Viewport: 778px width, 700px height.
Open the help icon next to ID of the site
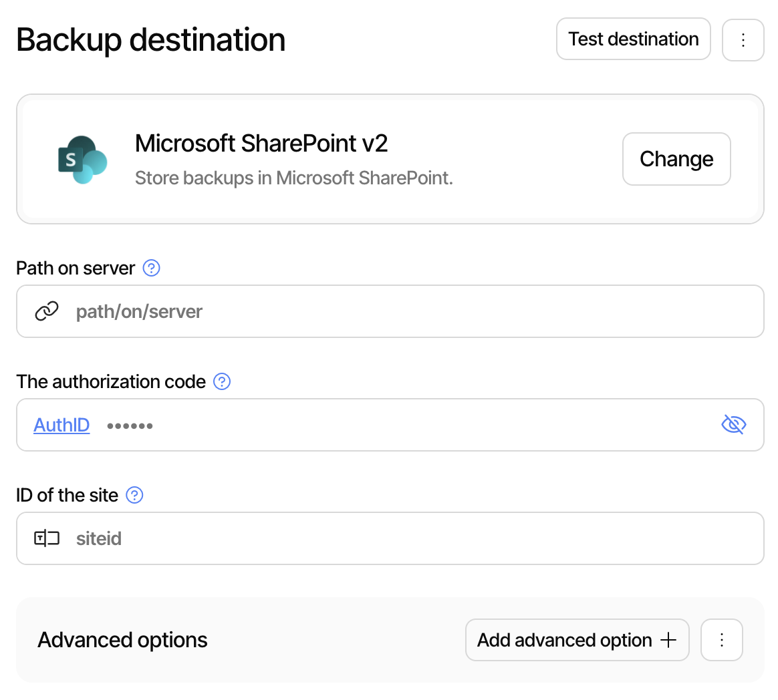pos(134,495)
